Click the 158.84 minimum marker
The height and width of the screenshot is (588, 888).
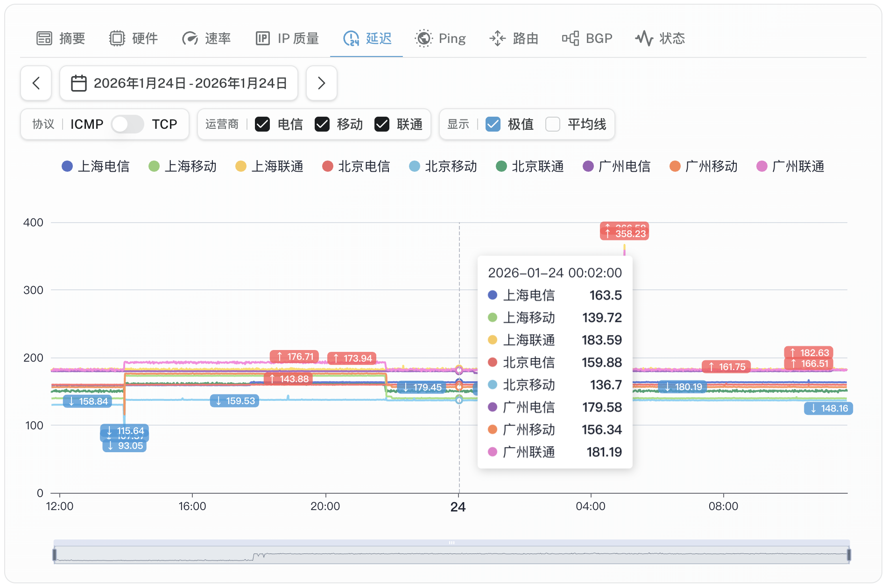click(x=88, y=401)
